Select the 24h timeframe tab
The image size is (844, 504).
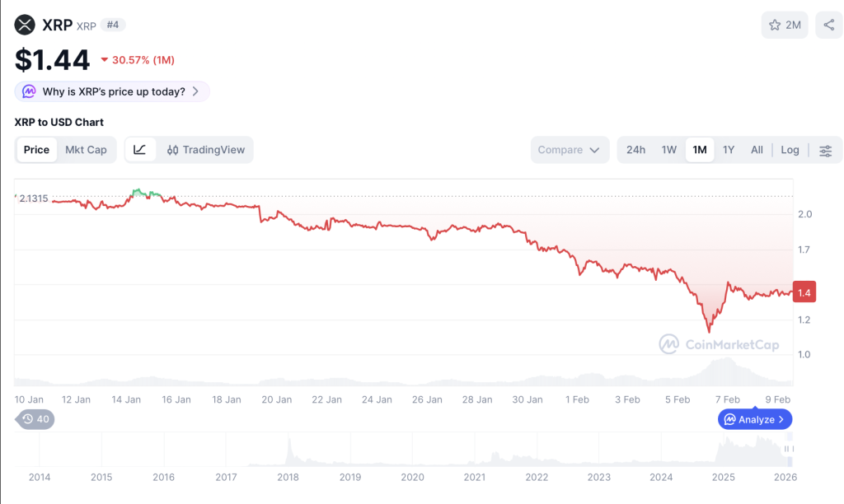[635, 150]
